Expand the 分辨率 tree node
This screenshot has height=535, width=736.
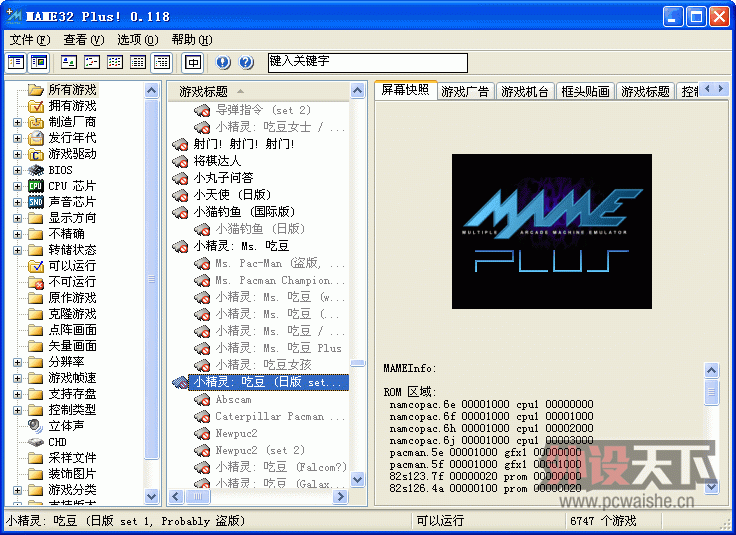coord(17,362)
